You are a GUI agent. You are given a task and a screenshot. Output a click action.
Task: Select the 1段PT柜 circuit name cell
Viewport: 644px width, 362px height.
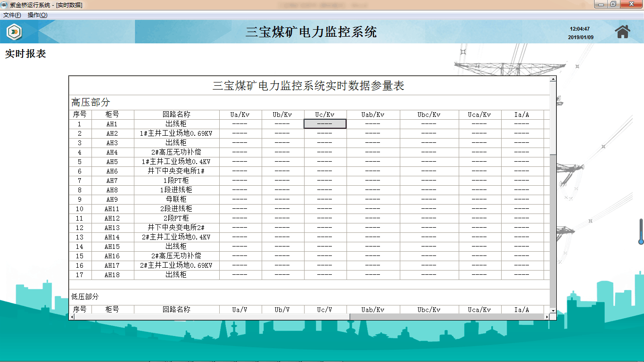pyautogui.click(x=176, y=181)
